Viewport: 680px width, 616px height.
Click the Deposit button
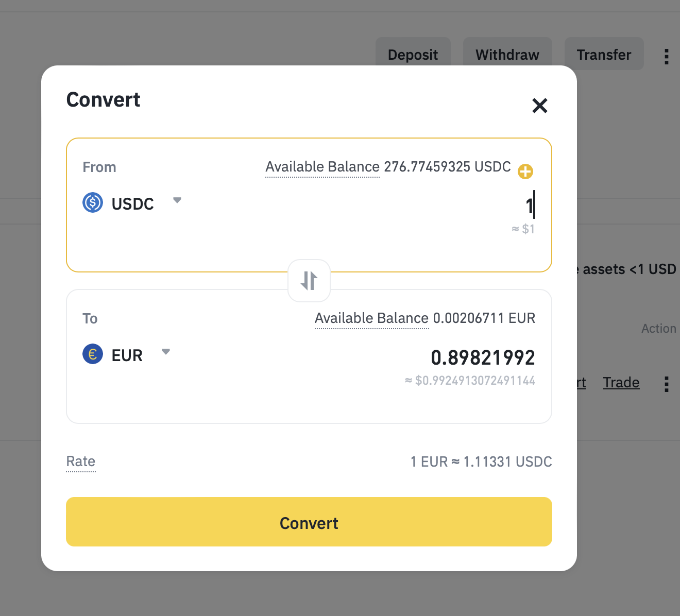pos(413,55)
